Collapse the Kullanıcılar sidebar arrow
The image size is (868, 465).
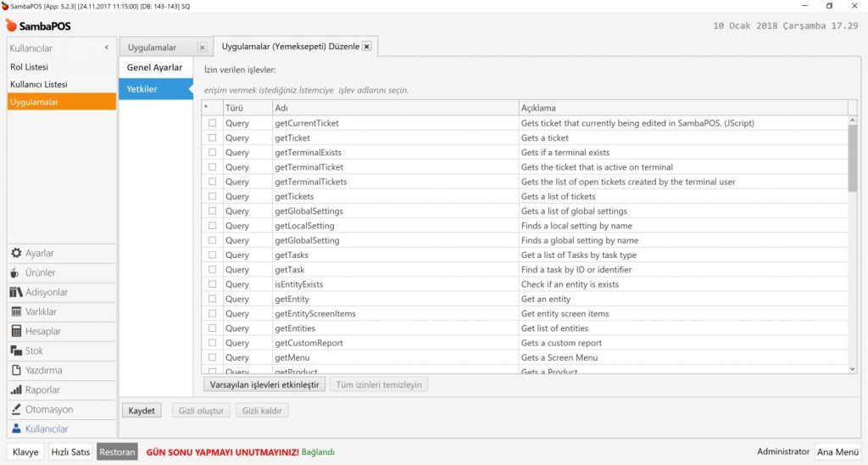click(x=106, y=48)
